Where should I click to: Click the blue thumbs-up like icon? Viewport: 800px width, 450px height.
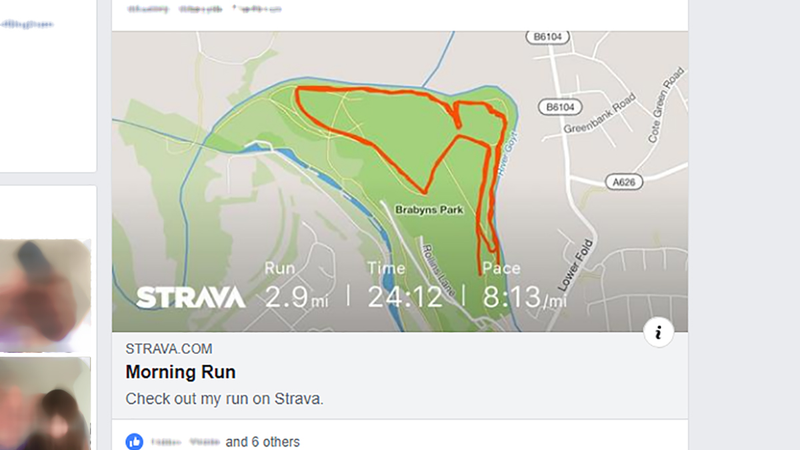tap(134, 441)
